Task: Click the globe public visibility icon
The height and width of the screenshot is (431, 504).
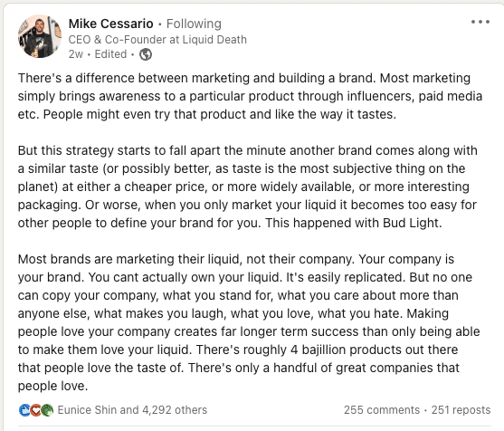Action: pyautogui.click(x=146, y=54)
